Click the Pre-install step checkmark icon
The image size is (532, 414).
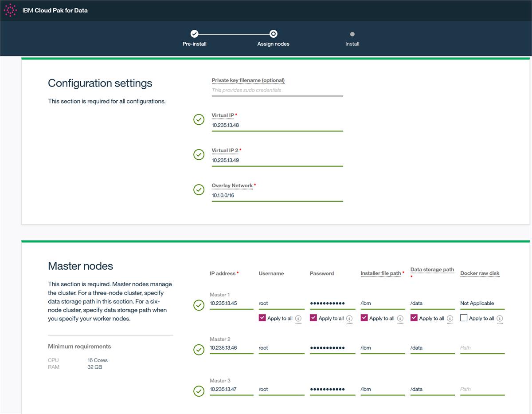[x=194, y=34]
